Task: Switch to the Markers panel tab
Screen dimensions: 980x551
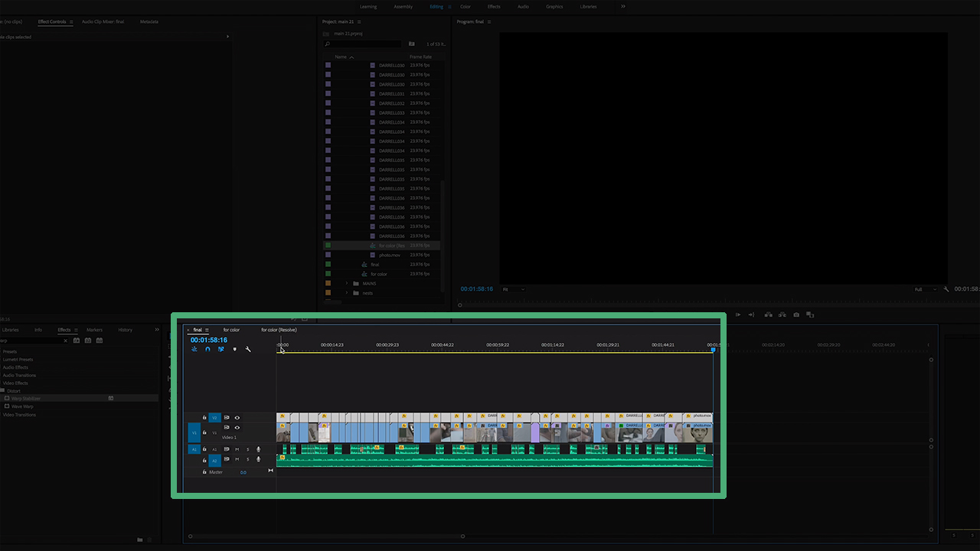Action: pyautogui.click(x=95, y=330)
